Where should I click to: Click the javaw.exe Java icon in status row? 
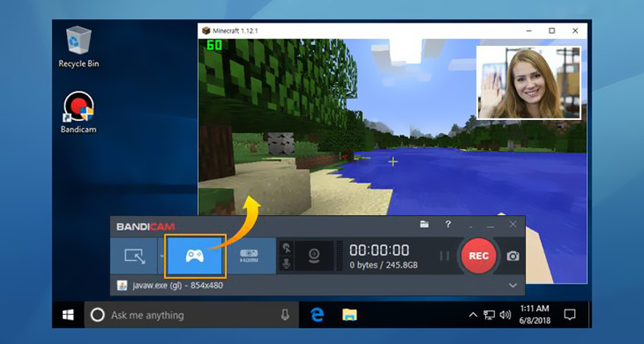click(122, 285)
